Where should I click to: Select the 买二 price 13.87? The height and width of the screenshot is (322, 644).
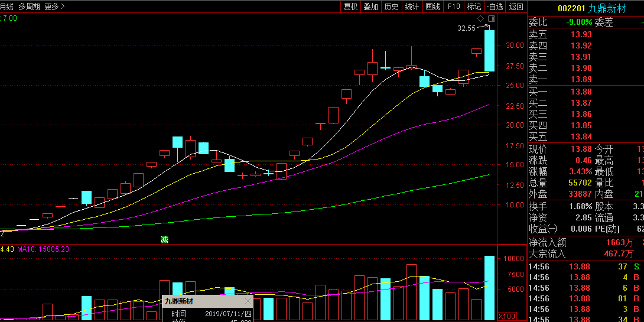581,103
